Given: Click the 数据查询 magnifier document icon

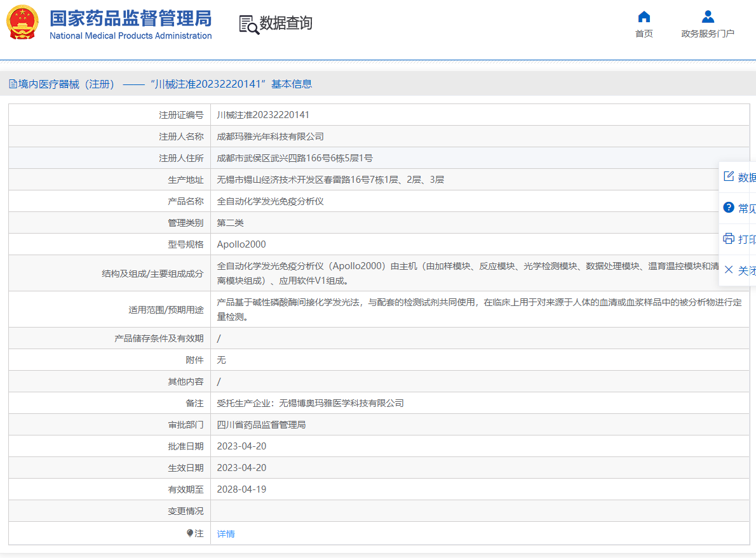Looking at the screenshot, I should tap(248, 25).
